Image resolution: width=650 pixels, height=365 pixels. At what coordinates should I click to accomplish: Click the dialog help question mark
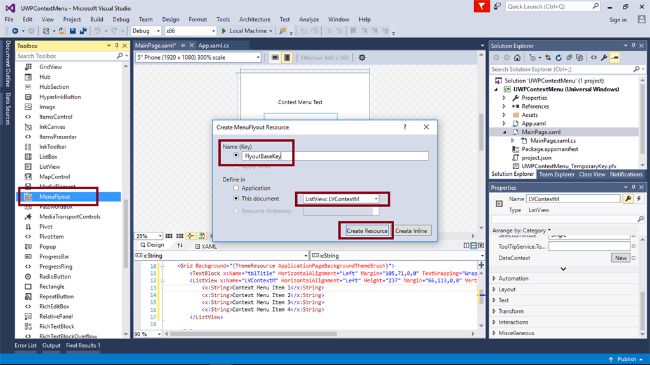405,127
